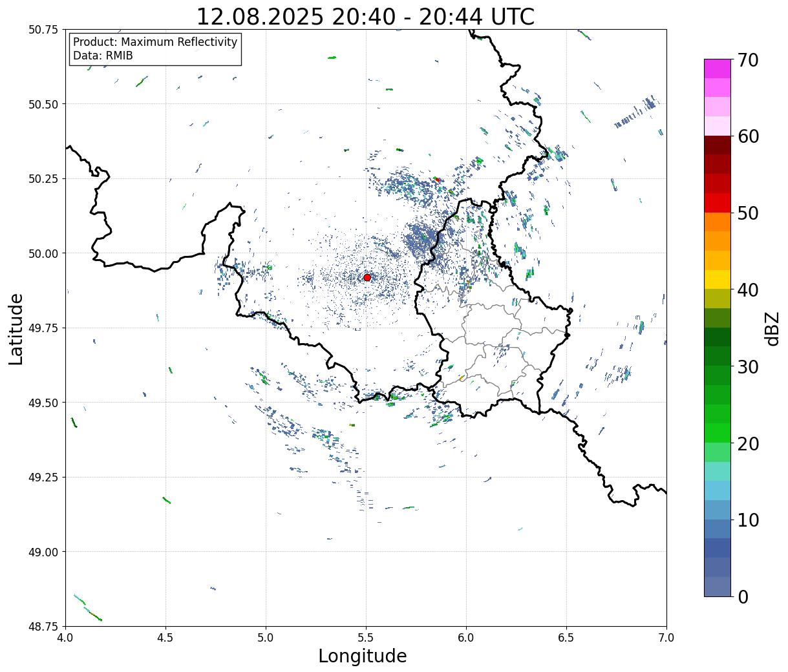Click the pink colorbar segment above 60
This screenshot has width=788, height=672.
pos(718,126)
